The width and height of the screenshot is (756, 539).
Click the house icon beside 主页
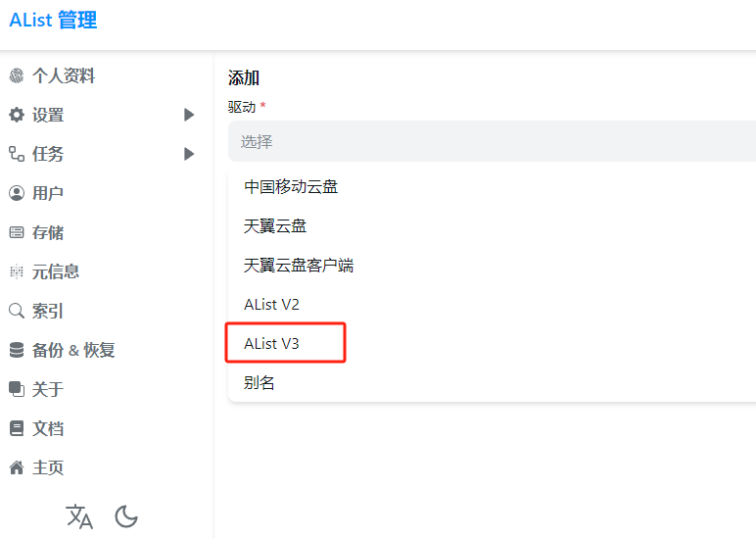17,467
